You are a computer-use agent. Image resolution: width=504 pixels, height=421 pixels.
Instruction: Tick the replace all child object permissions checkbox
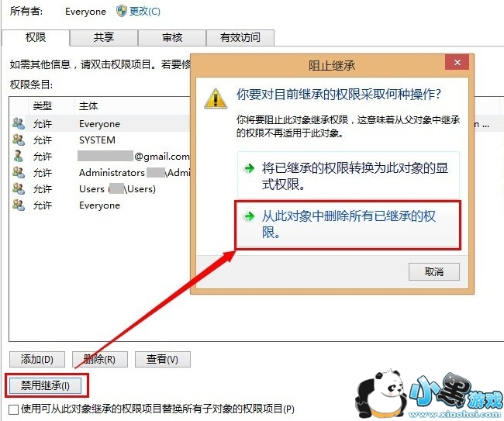13,409
